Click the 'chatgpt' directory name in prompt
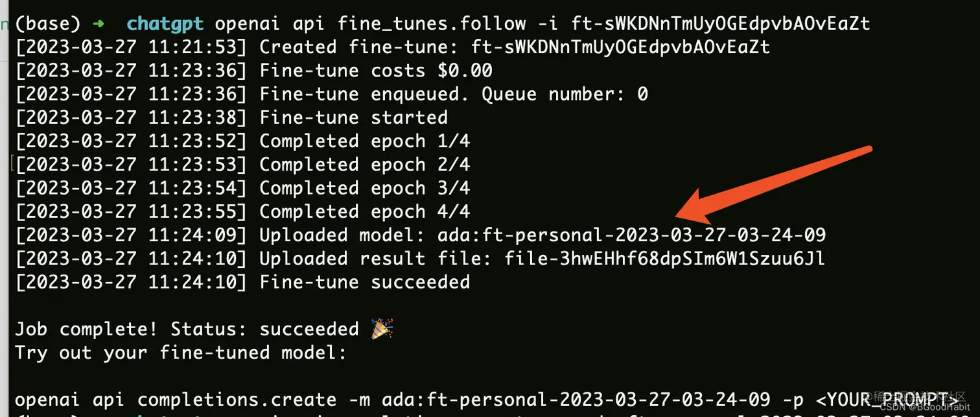The image size is (980, 417). click(x=165, y=25)
